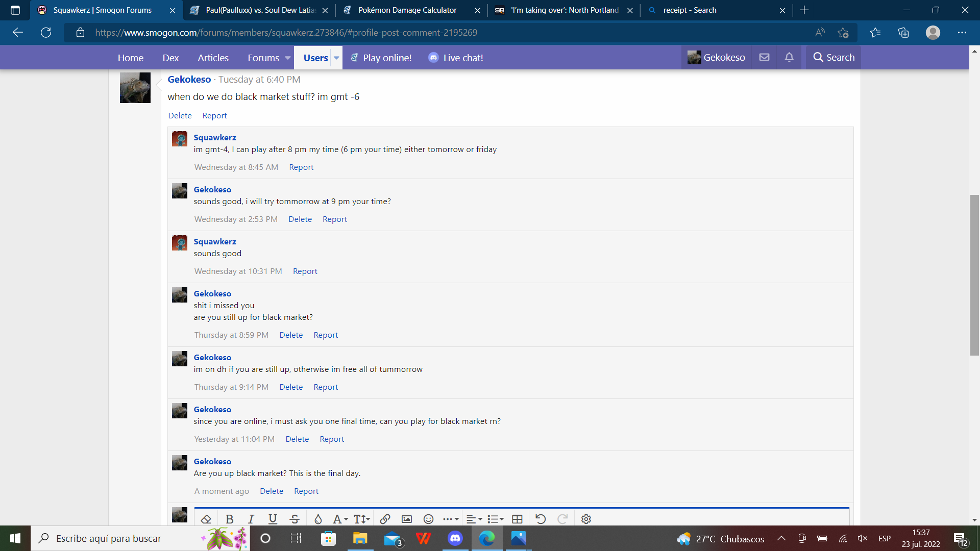Screen dimensions: 980x551
Task: Open Discord from the Windows taskbar
Action: (455, 538)
